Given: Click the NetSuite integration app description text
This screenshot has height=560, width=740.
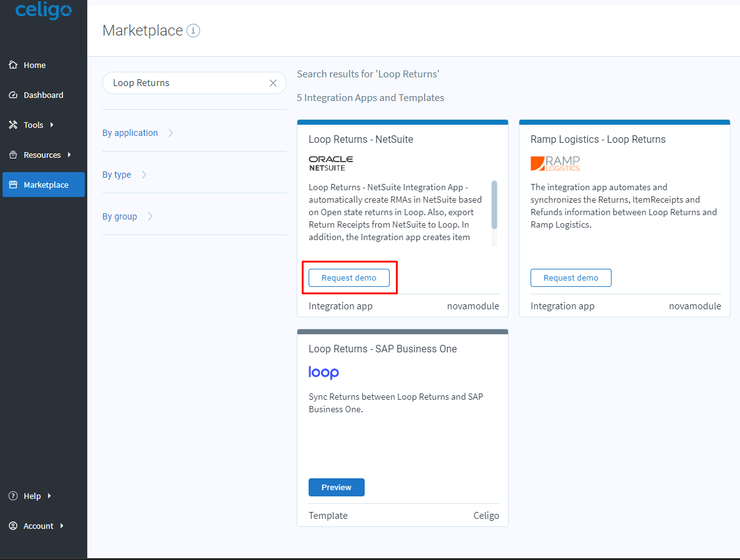Looking at the screenshot, I should tap(395, 212).
